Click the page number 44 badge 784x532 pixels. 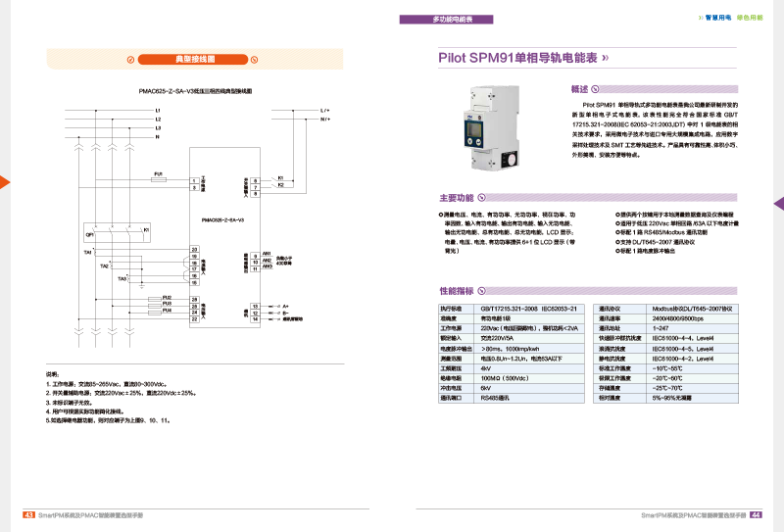756,513
